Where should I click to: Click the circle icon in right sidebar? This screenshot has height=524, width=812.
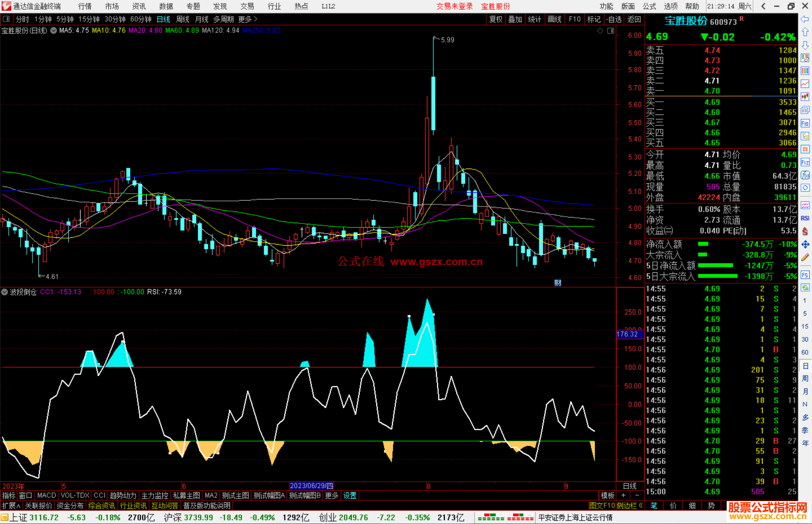click(x=805, y=188)
